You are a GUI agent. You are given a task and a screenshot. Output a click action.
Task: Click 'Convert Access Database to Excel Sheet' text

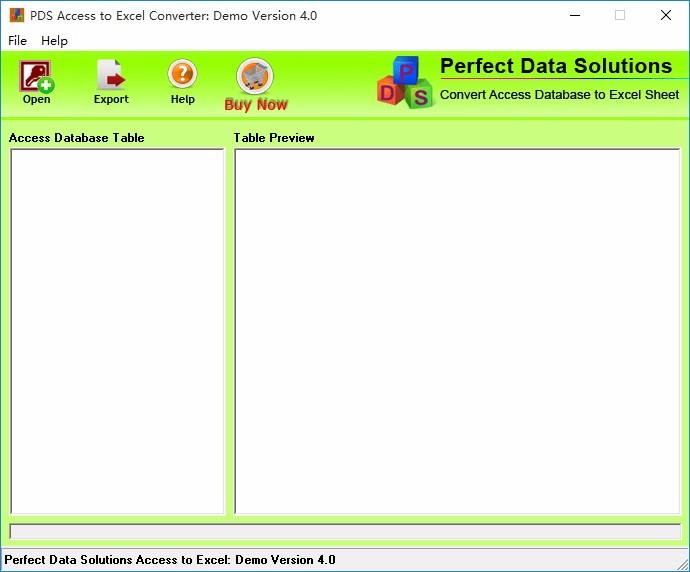pyautogui.click(x=559, y=95)
